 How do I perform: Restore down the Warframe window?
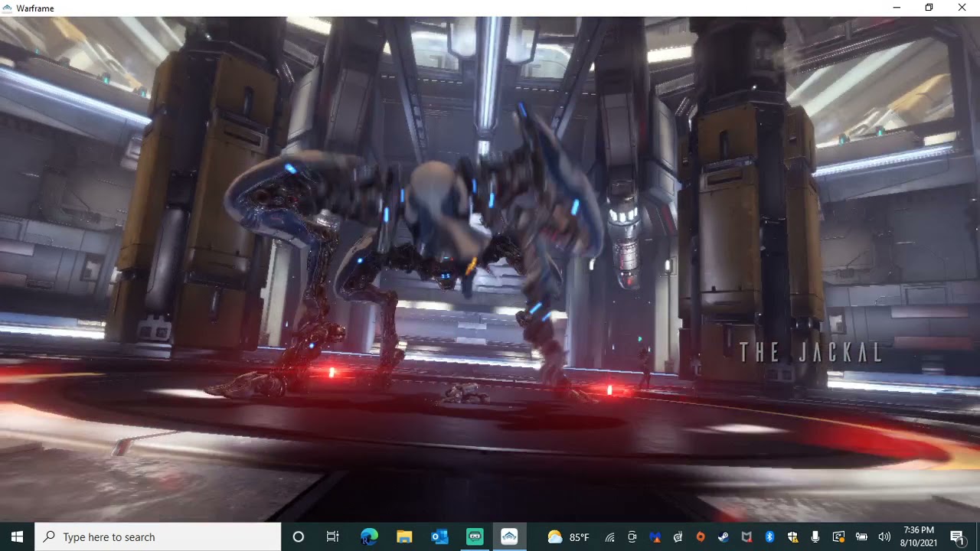click(929, 8)
